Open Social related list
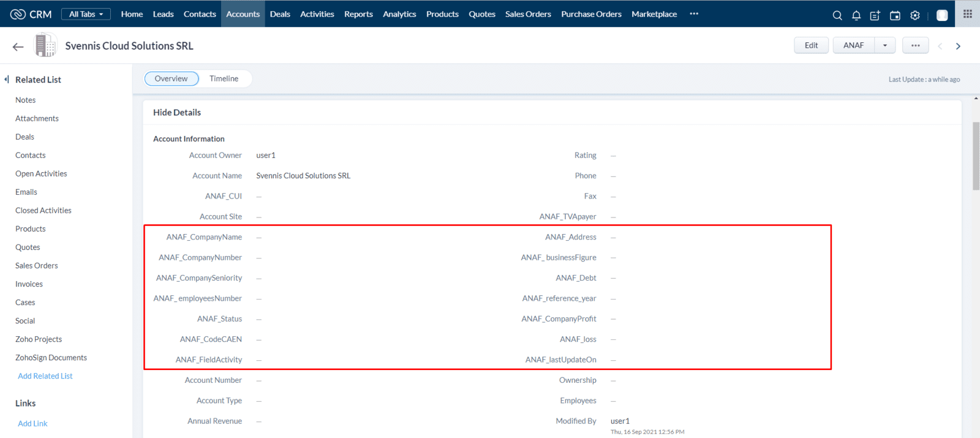This screenshot has height=438, width=980. pyautogui.click(x=25, y=320)
